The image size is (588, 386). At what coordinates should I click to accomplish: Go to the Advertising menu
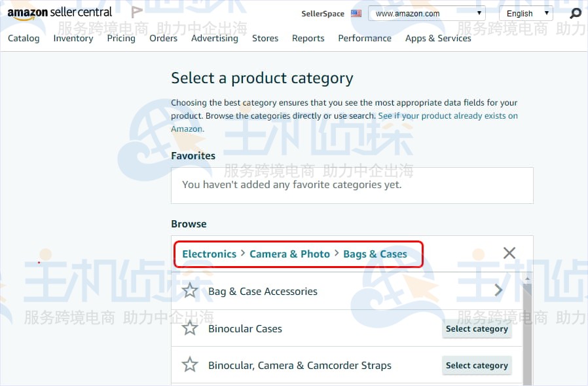(x=214, y=38)
